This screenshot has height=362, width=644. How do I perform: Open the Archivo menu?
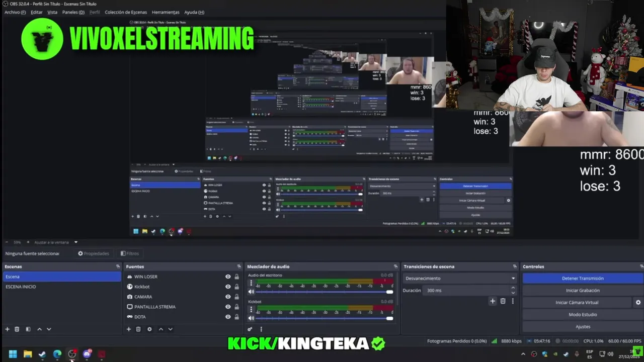pos(15,12)
